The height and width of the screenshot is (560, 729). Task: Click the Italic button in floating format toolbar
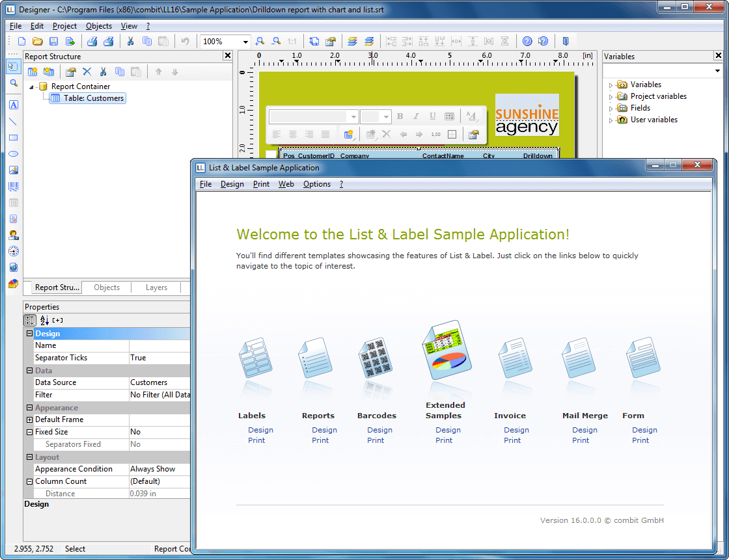(x=416, y=116)
